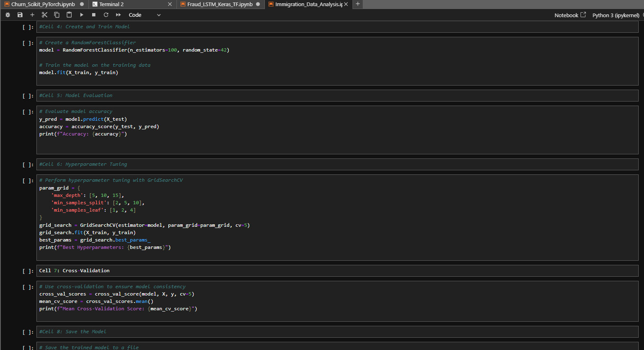Switch to Fraud_LSTM_Keras_TF.ipynb tab
Screen dimensions: 644x350
(x=220, y=4)
